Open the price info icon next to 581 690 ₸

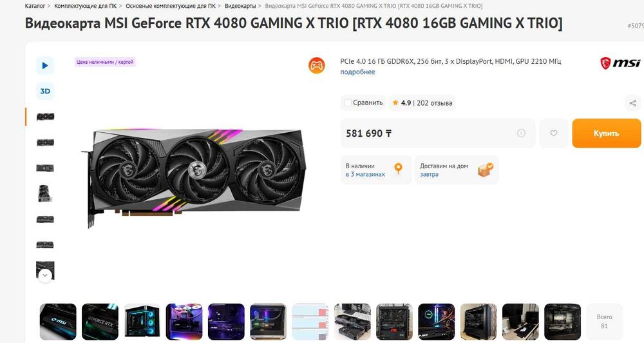pyautogui.click(x=521, y=133)
